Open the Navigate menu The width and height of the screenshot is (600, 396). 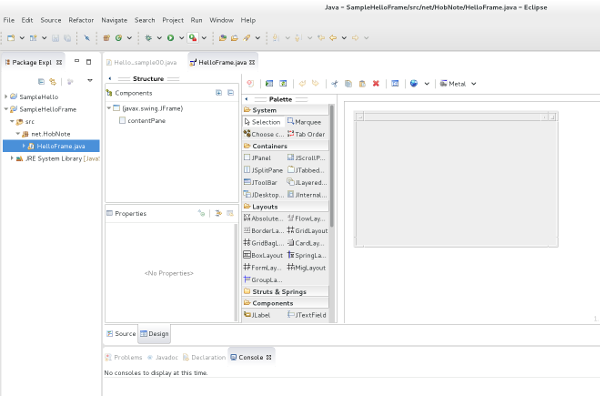point(114,20)
